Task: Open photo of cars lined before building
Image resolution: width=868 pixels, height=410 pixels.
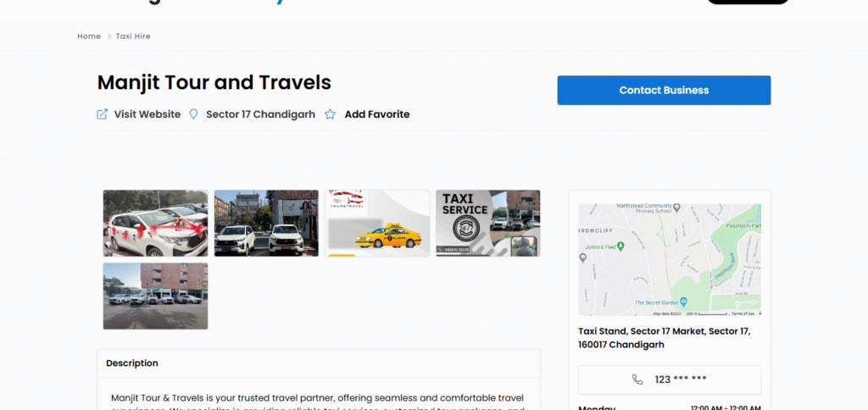Action: [x=156, y=296]
